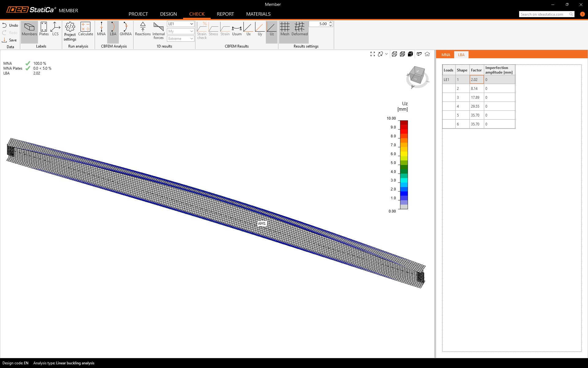Click the Calculate icon
This screenshot has height=368, width=588.
(x=85, y=29)
